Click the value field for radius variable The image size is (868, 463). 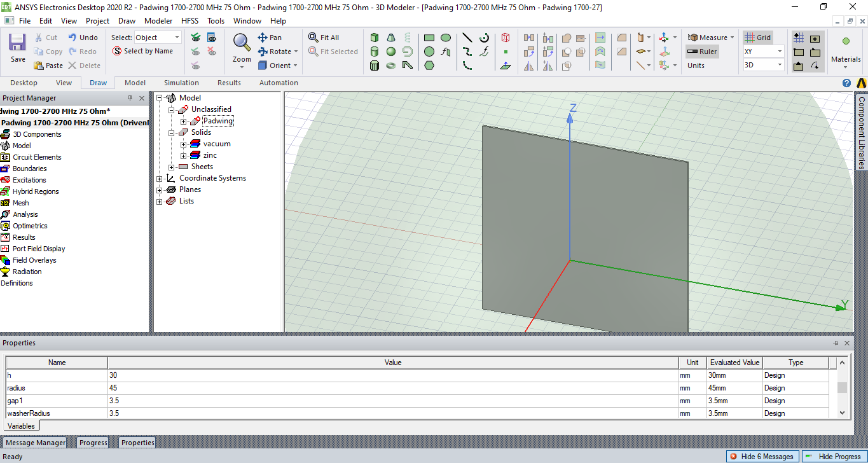[392, 388]
